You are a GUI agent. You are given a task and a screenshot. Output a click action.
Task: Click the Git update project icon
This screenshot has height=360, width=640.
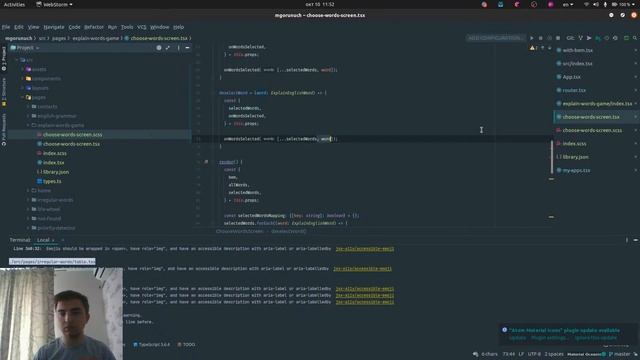coord(580,38)
